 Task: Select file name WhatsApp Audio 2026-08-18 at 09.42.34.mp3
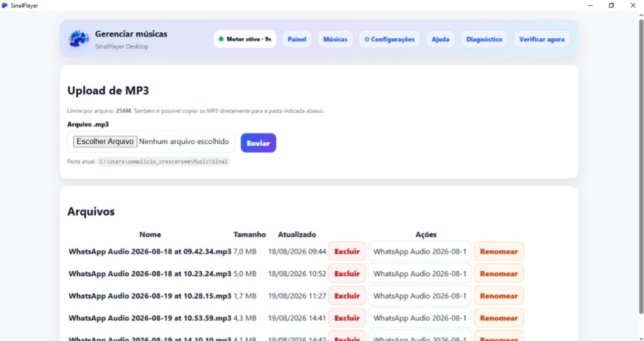click(150, 251)
